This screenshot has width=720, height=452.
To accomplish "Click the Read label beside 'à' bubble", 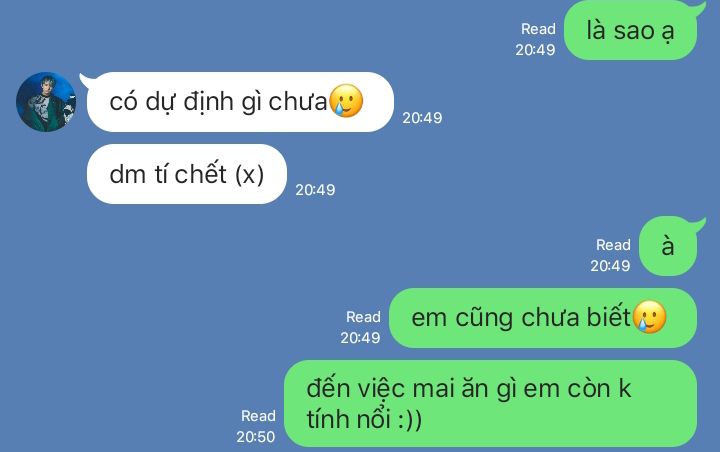I will [613, 245].
